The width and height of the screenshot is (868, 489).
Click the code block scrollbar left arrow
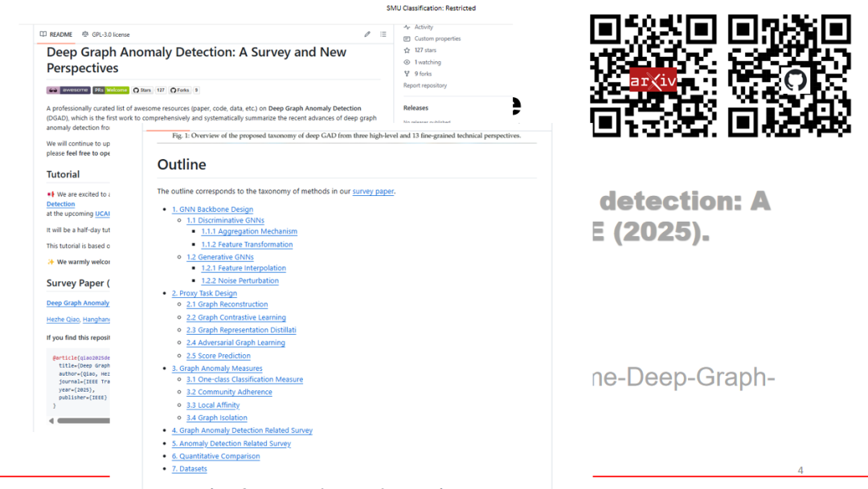(51, 421)
